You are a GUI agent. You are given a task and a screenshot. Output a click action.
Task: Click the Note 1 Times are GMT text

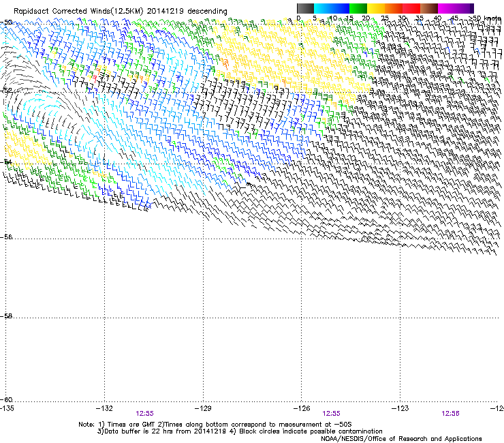pyautogui.click(x=117, y=425)
